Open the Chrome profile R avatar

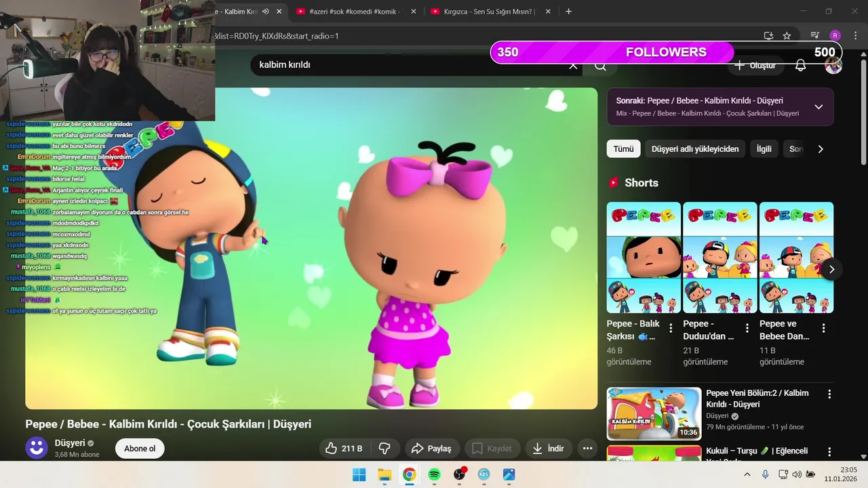835,35
